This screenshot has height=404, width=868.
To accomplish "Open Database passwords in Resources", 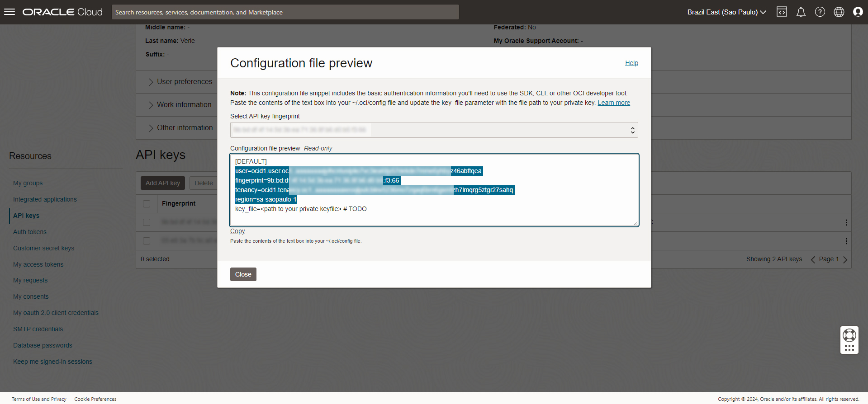I will (43, 345).
